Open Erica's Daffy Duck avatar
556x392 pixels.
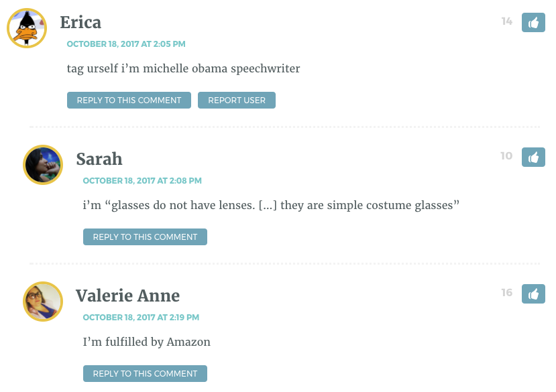pos(27,28)
